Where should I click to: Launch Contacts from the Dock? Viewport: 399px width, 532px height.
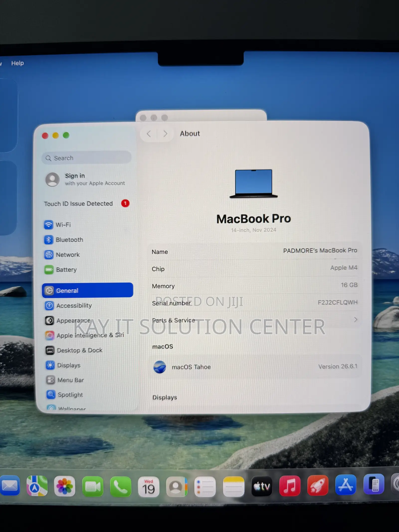tap(177, 487)
